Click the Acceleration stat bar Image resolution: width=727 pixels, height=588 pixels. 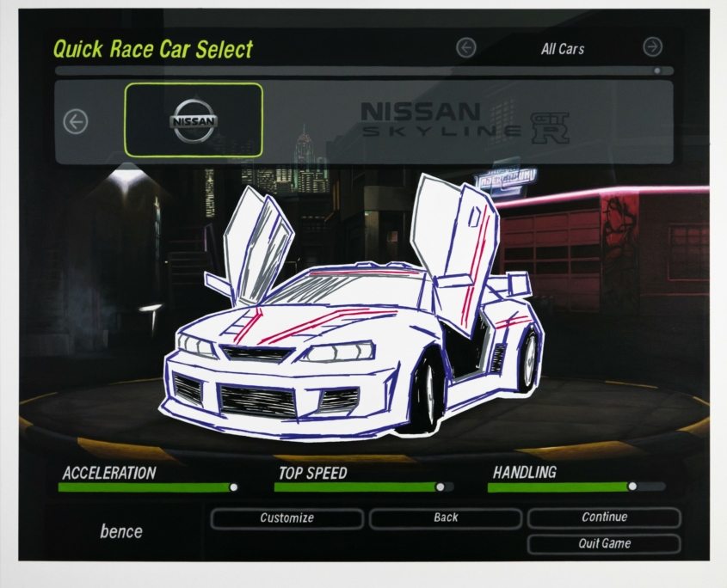point(149,487)
